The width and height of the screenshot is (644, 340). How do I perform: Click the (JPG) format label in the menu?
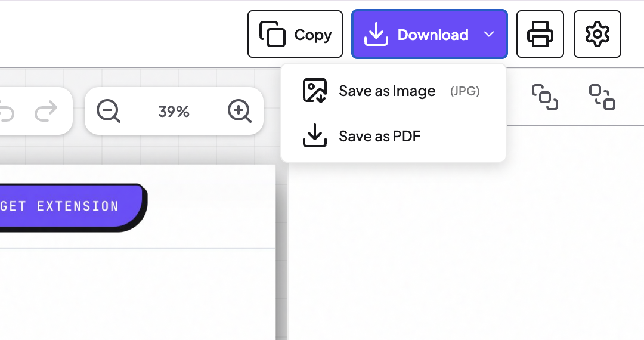pyautogui.click(x=465, y=91)
